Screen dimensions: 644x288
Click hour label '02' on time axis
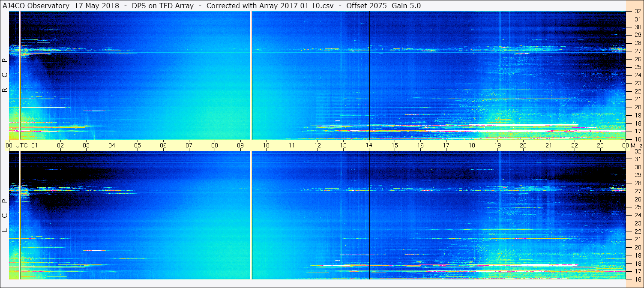click(60, 145)
